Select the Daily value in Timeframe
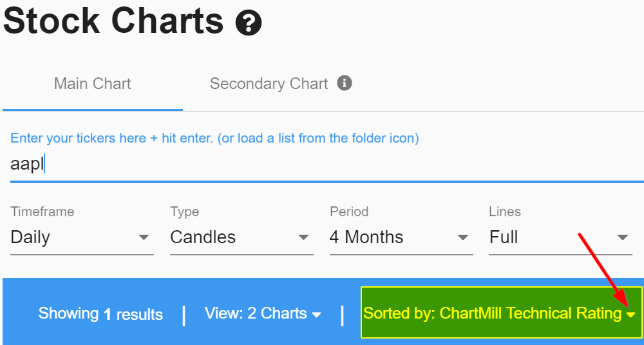 click(x=30, y=237)
